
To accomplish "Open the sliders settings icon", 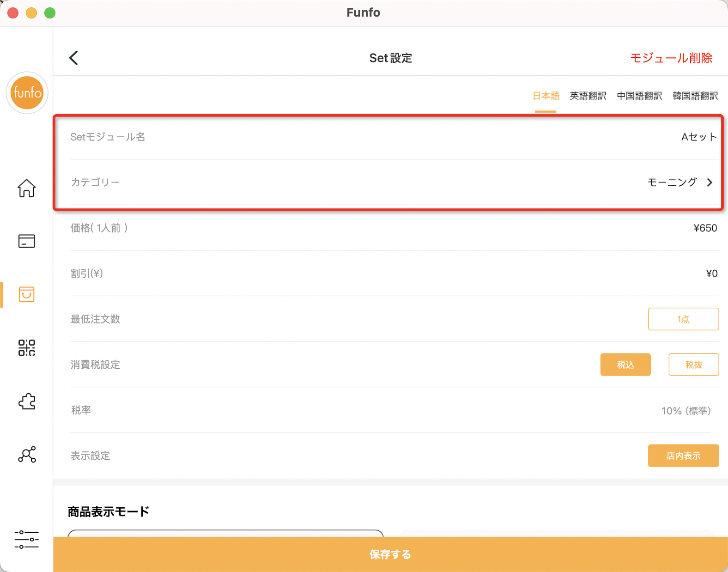I will [x=26, y=539].
